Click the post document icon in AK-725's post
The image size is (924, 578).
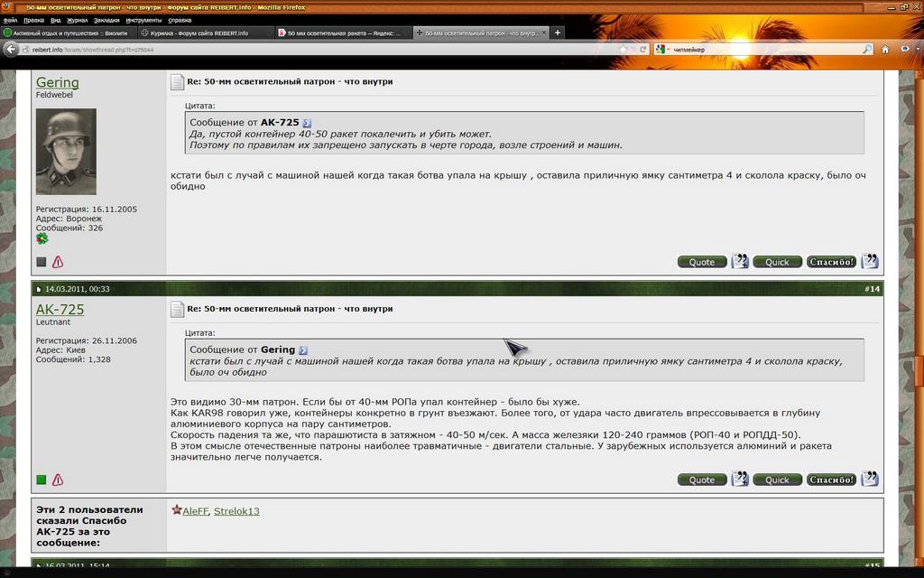tap(178, 309)
